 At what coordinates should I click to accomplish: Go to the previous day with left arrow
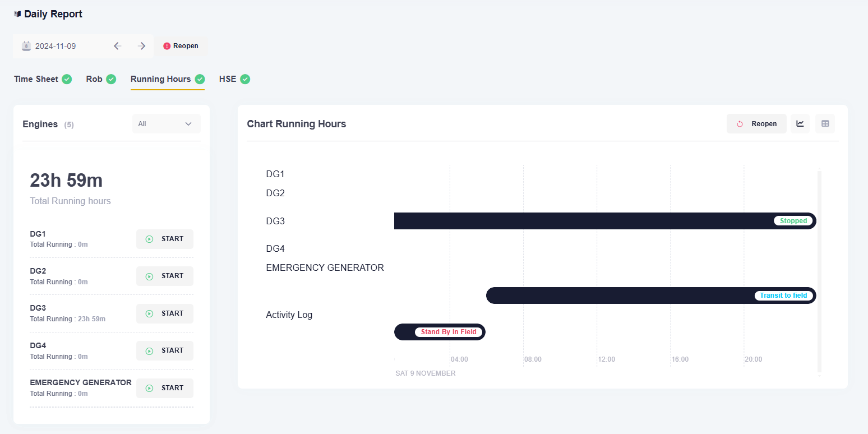[117, 46]
